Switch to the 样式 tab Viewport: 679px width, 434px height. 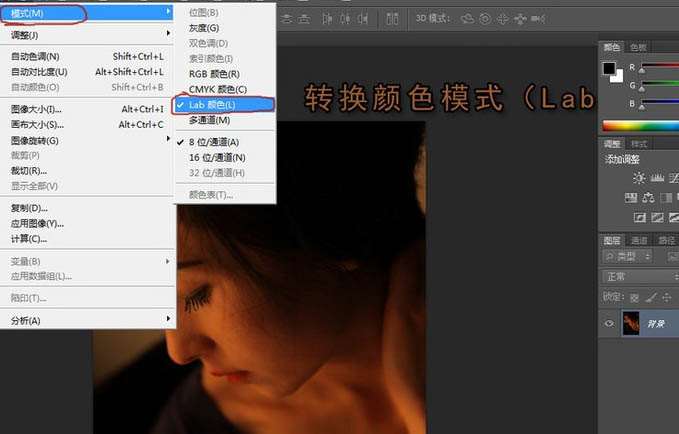[x=639, y=144]
